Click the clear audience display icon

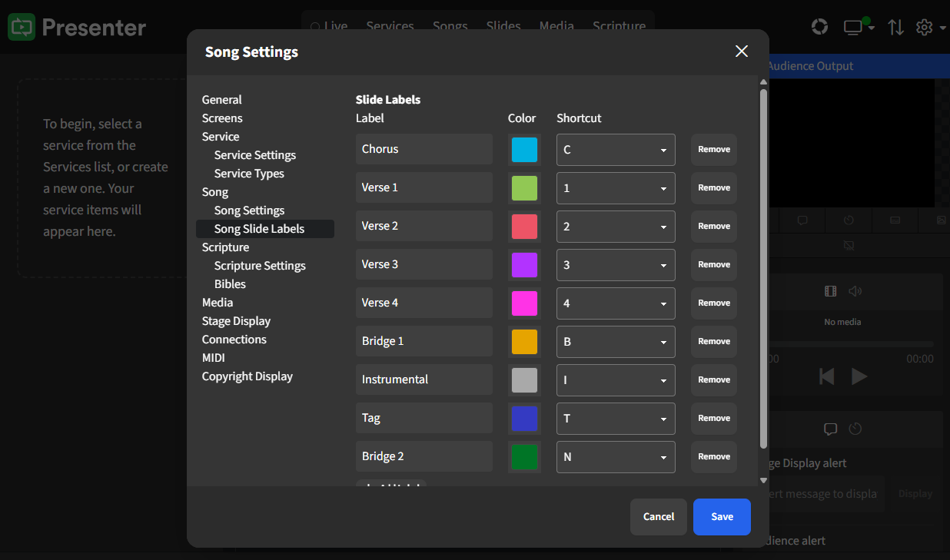(x=849, y=245)
